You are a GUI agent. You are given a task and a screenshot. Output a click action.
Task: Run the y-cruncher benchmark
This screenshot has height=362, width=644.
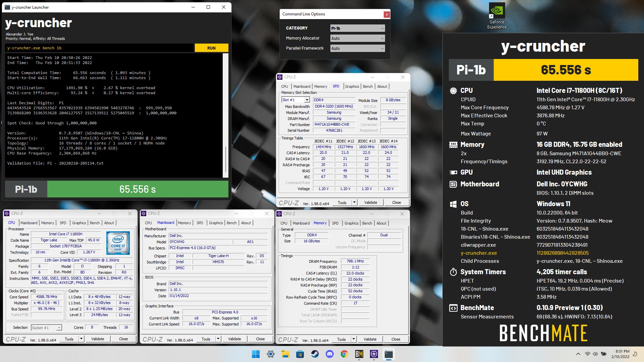[x=211, y=48]
